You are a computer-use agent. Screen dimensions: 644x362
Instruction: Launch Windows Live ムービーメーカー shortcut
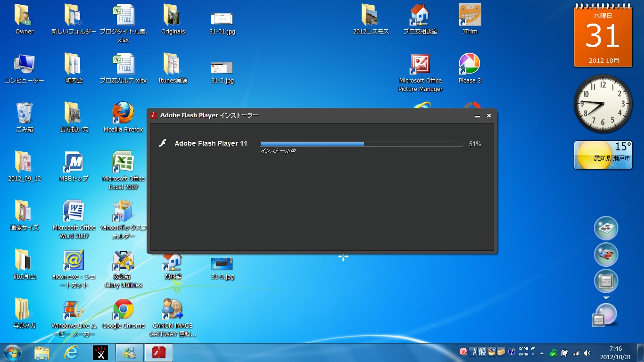pyautogui.click(x=74, y=318)
